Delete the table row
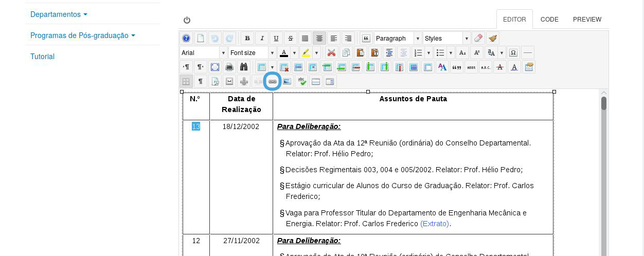The height and width of the screenshot is (256, 644). click(x=356, y=67)
